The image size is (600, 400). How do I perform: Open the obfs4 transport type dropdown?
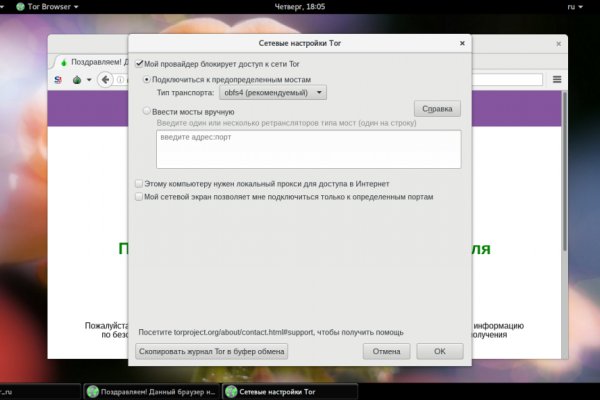point(273,92)
